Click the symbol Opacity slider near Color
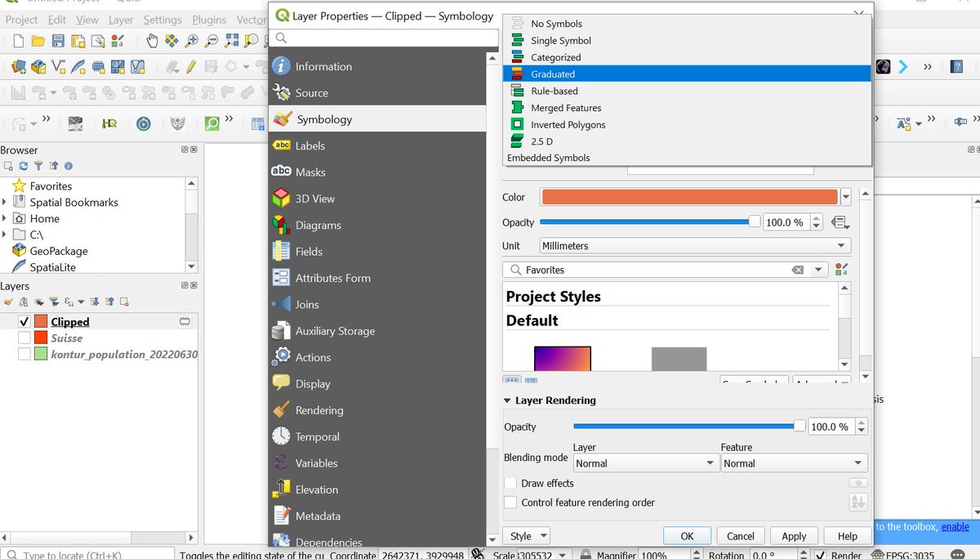This screenshot has height=559, width=980. 649,222
